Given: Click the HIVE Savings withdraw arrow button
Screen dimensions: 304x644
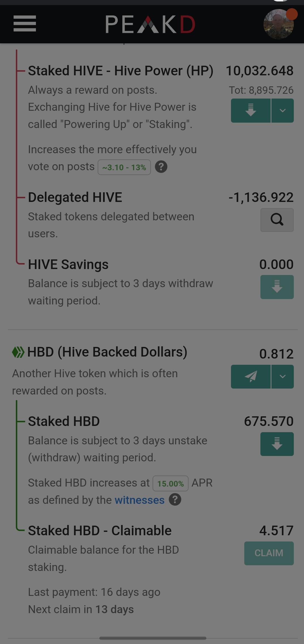Looking at the screenshot, I should pyautogui.click(x=277, y=287).
